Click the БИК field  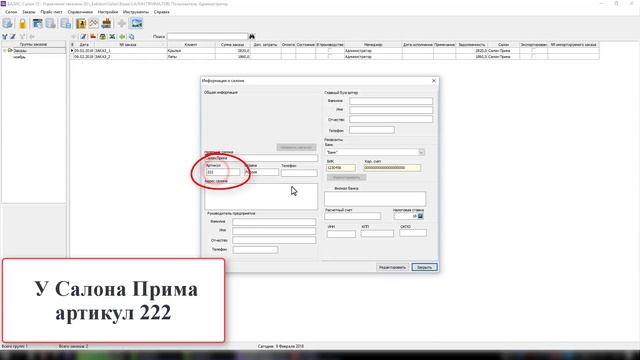341,168
